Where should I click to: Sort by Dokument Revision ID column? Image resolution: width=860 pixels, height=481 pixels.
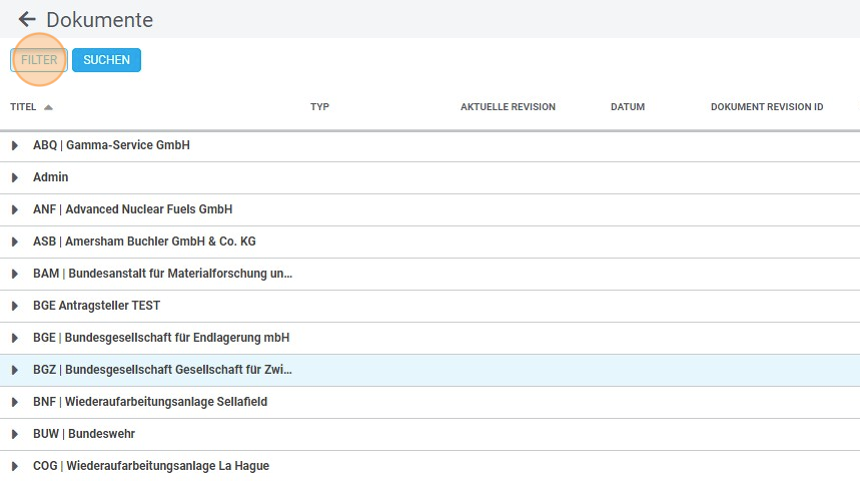[766, 107]
